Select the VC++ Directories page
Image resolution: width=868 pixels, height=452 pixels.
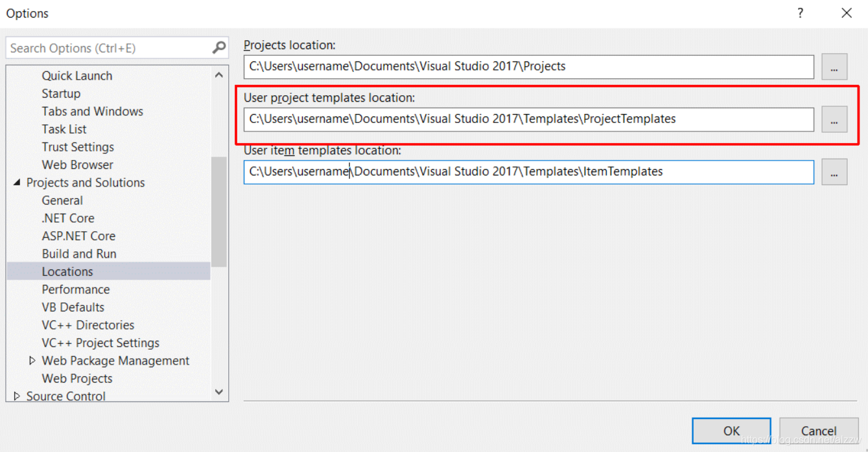pos(88,325)
